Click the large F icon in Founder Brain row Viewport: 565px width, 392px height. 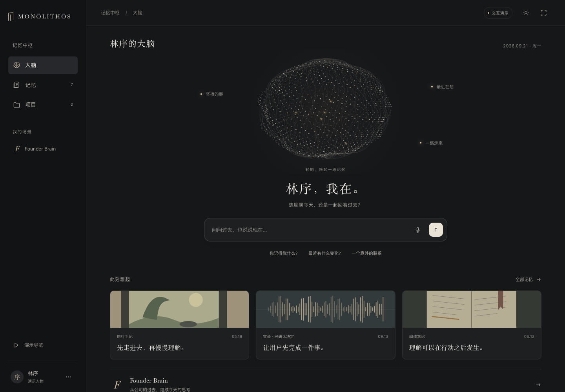117,385
